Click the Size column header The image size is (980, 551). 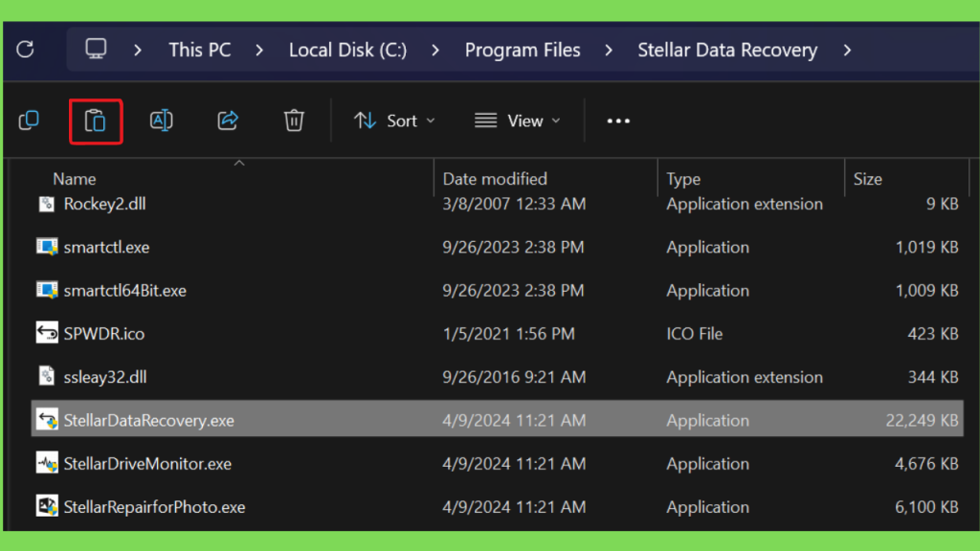867,179
